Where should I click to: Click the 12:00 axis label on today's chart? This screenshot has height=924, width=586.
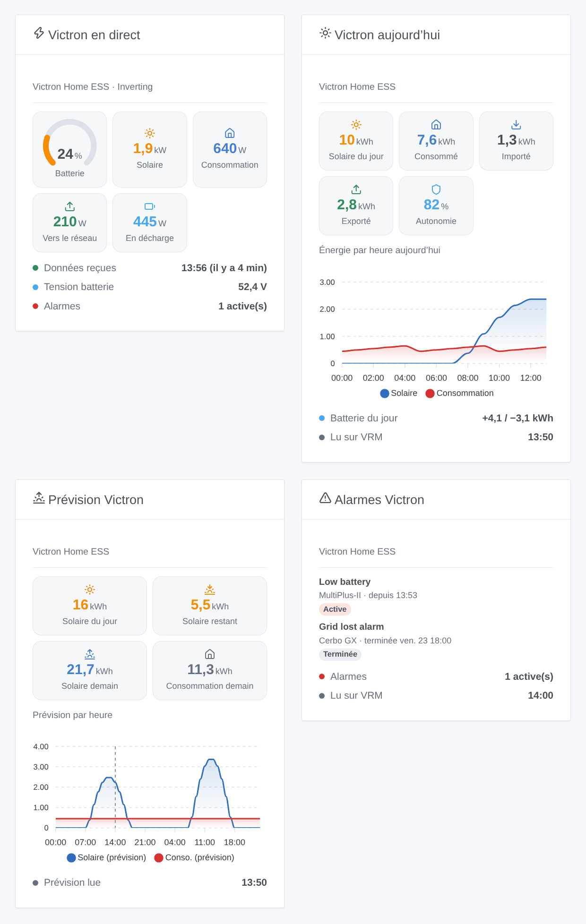coord(531,378)
